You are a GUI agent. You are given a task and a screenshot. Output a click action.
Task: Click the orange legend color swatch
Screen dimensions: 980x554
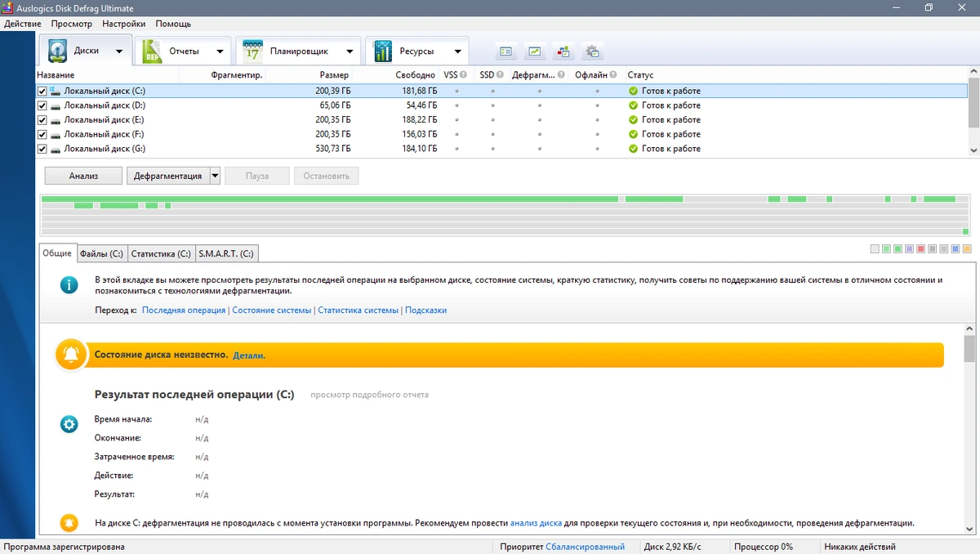pyautogui.click(x=967, y=249)
